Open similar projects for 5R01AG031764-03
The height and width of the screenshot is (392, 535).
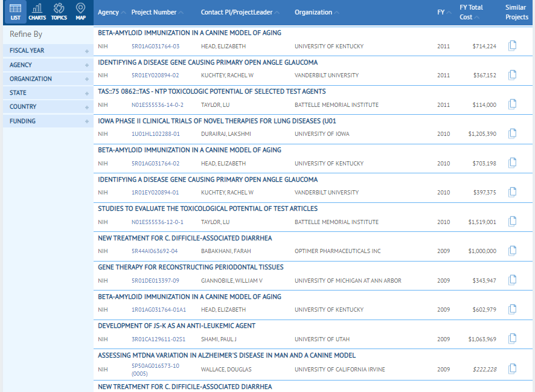click(512, 45)
